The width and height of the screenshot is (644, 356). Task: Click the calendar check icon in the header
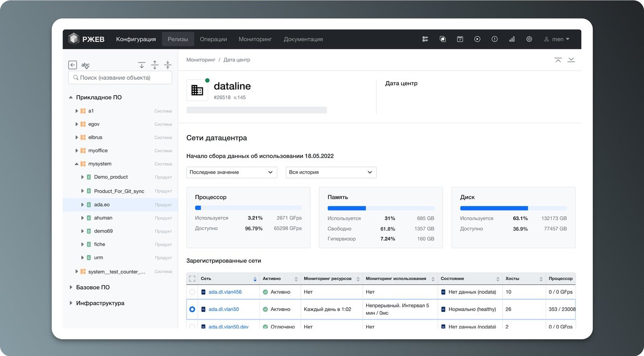(460, 39)
